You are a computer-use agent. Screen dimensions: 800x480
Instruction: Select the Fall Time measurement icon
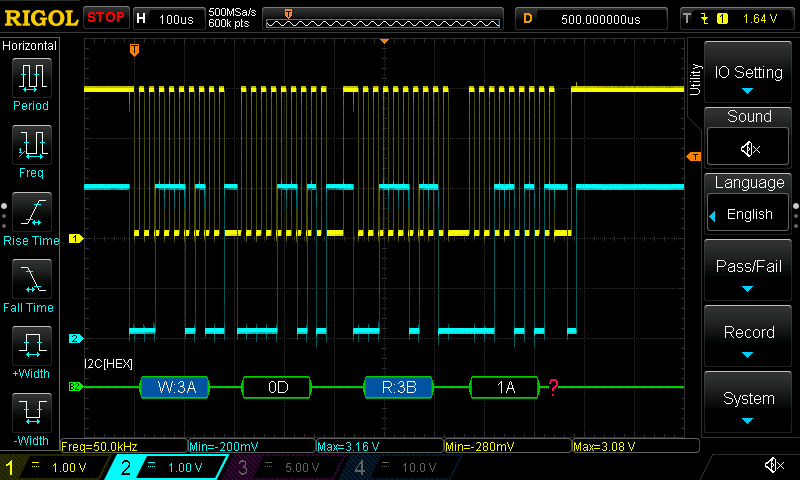click(x=32, y=279)
